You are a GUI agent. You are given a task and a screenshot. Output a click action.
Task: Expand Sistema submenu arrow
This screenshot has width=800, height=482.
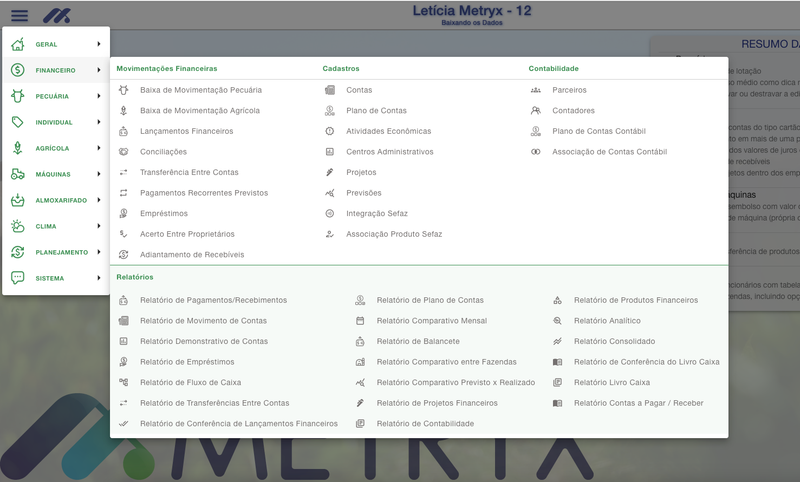pos(98,278)
